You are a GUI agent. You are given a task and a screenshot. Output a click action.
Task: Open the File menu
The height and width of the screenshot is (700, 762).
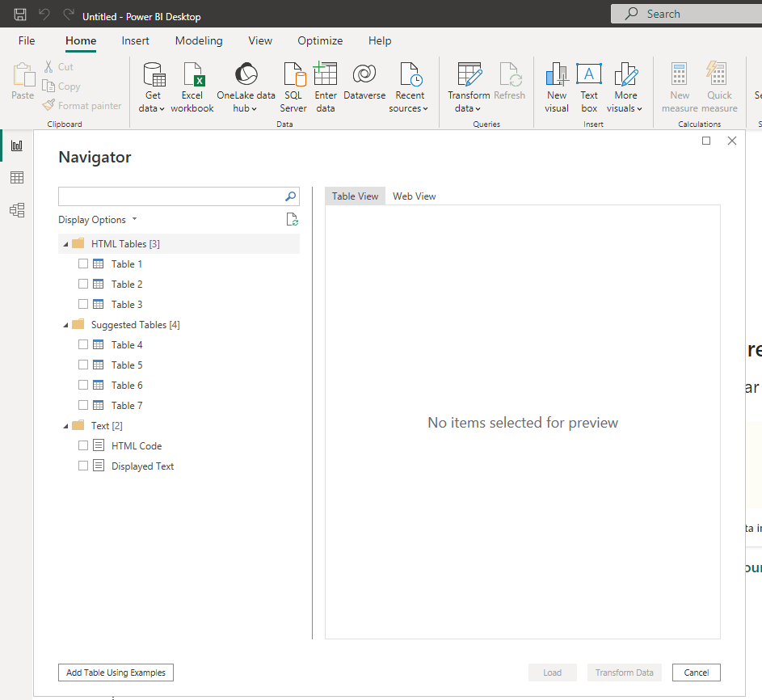pos(27,41)
